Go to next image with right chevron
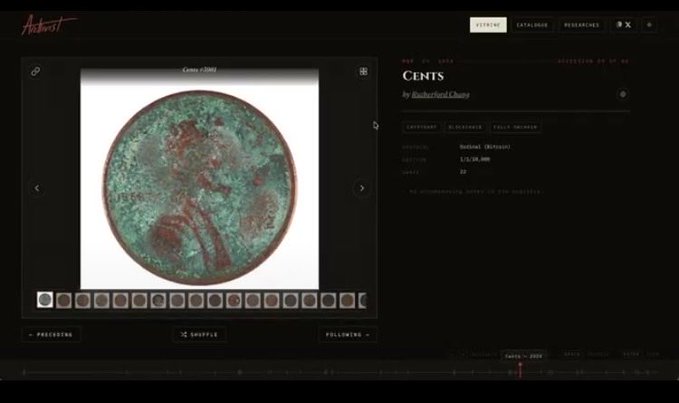Screen dimensions: 679x403 tap(362, 188)
